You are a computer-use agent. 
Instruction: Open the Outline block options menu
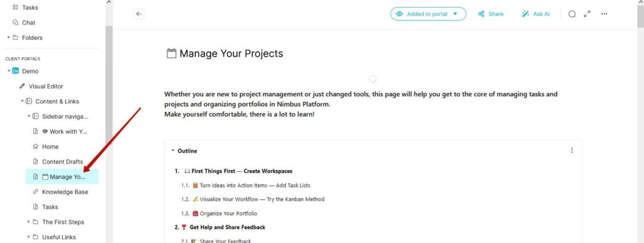(571, 150)
